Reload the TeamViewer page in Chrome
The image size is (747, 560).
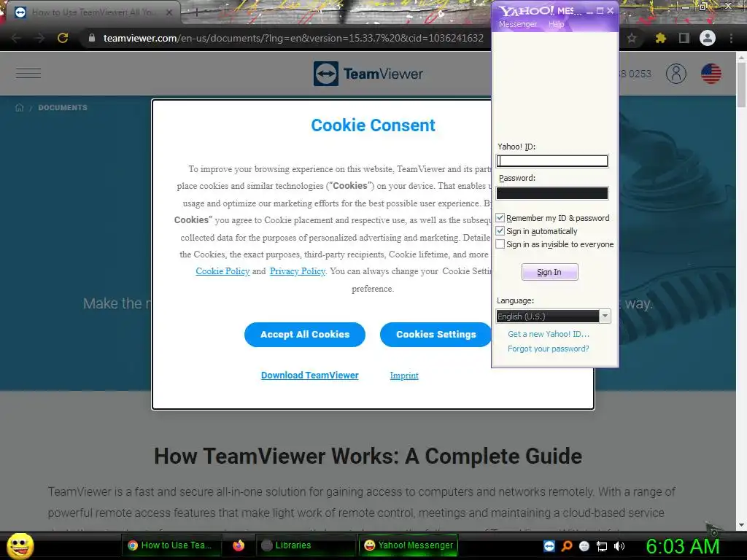point(63,38)
